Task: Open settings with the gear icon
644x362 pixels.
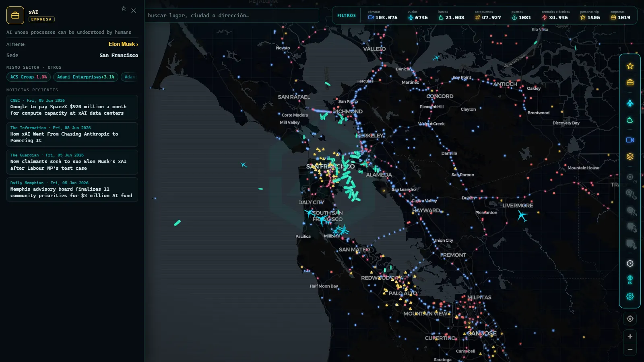Action: click(x=630, y=296)
